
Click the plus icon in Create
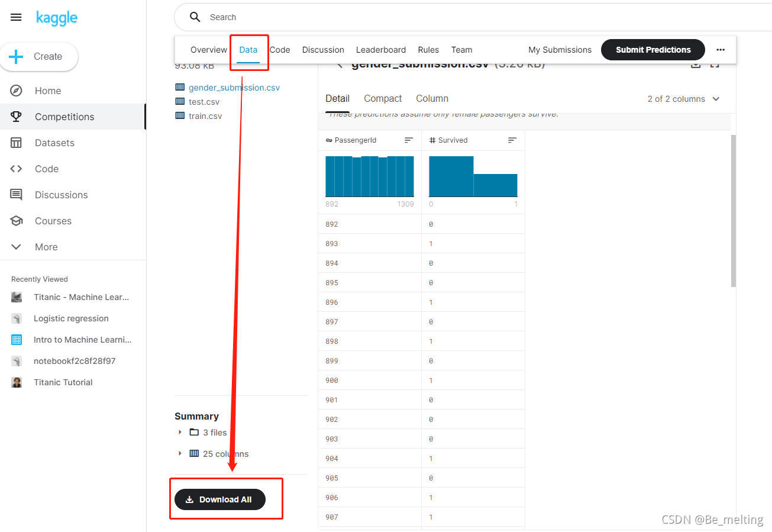pyautogui.click(x=17, y=57)
